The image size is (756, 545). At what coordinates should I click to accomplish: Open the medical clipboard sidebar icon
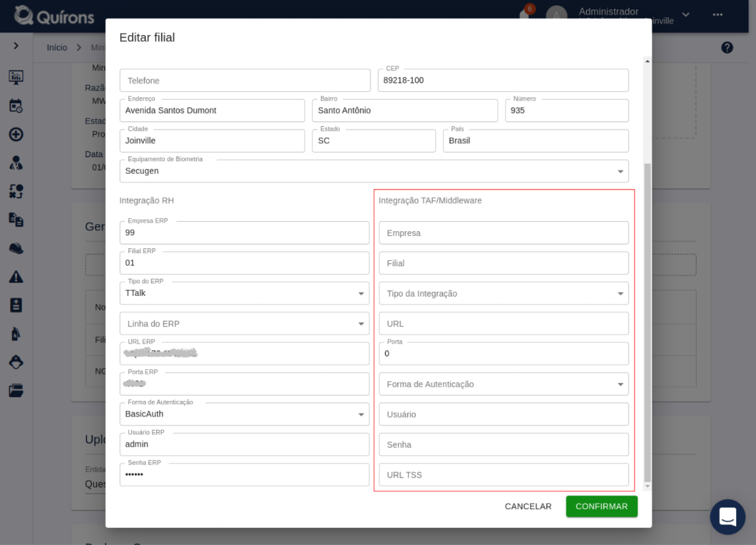(x=16, y=305)
